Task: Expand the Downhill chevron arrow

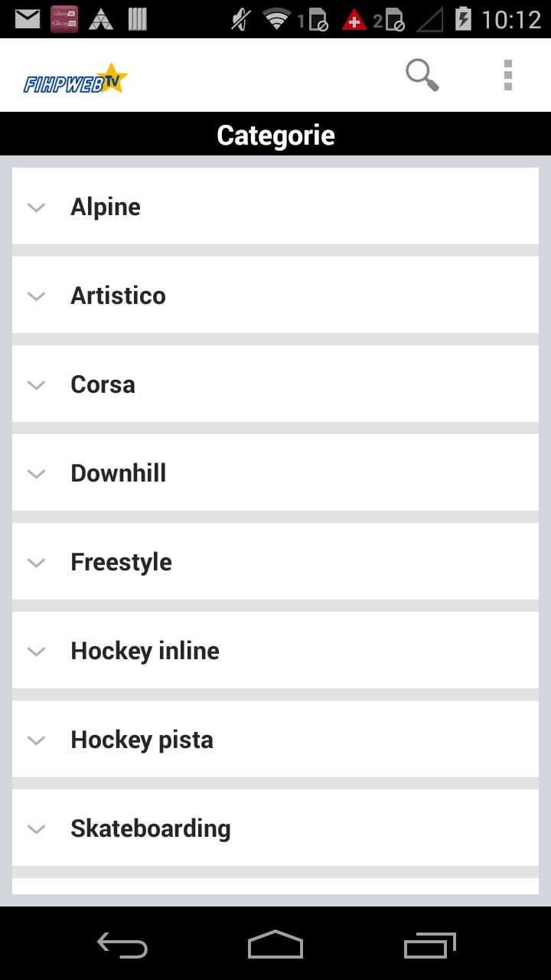Action: [x=37, y=473]
